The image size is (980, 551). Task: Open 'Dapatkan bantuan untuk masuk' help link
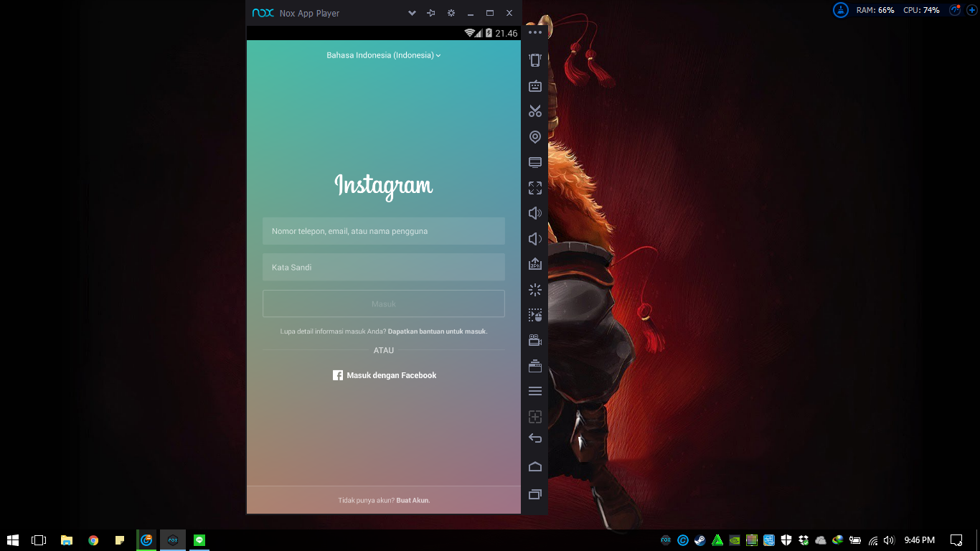click(x=438, y=331)
